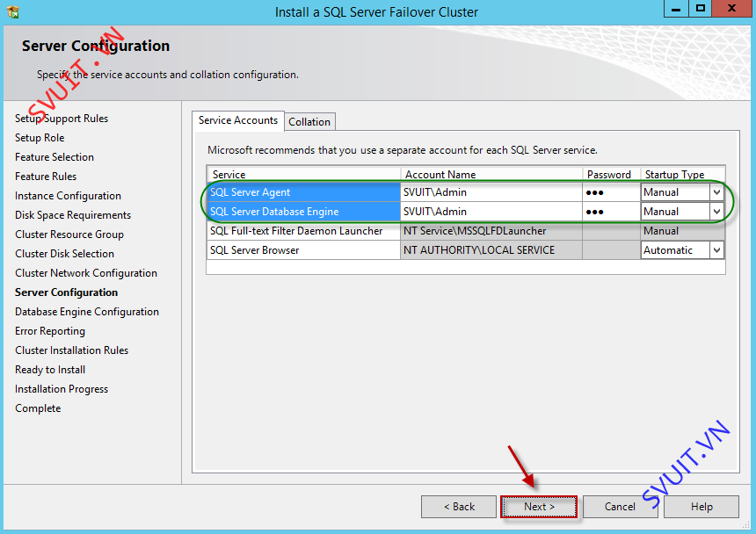Select the Service Accounts tab
Viewport: 756px width, 534px height.
[x=238, y=120]
